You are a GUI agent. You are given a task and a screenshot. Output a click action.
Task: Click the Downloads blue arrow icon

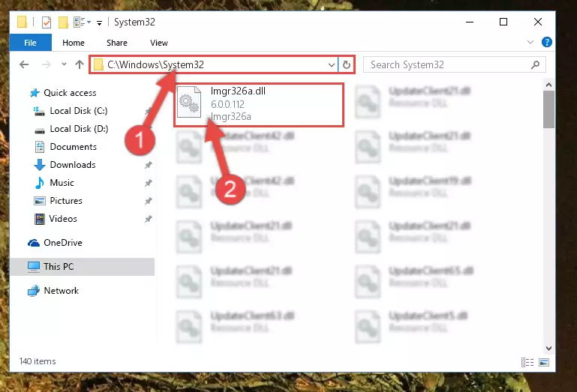pyautogui.click(x=39, y=165)
